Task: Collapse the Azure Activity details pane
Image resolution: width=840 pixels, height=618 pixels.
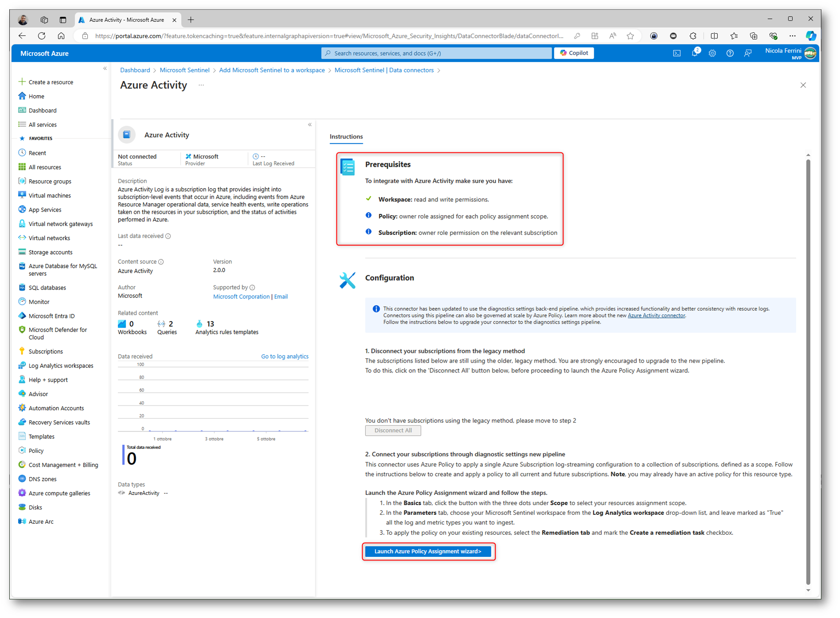Action: 310,125
